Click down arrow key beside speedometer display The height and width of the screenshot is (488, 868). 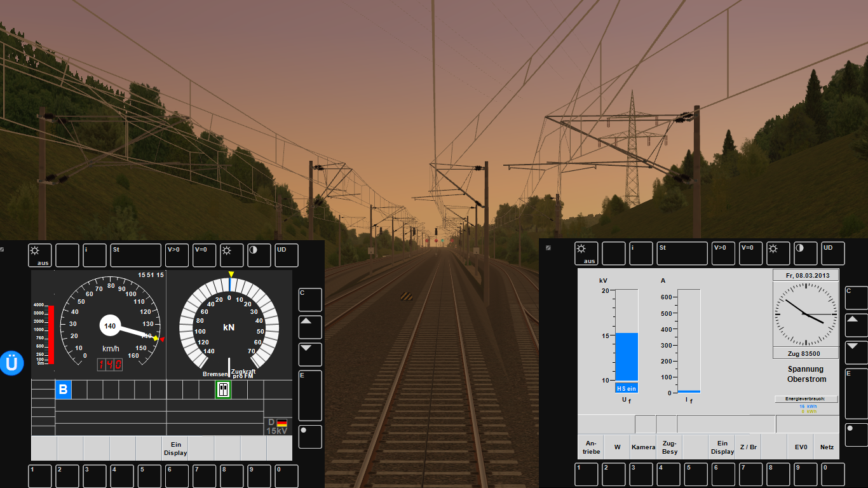[310, 355]
